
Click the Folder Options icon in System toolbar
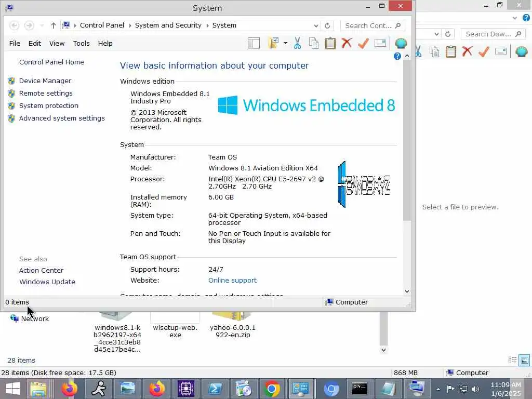[x=273, y=43]
